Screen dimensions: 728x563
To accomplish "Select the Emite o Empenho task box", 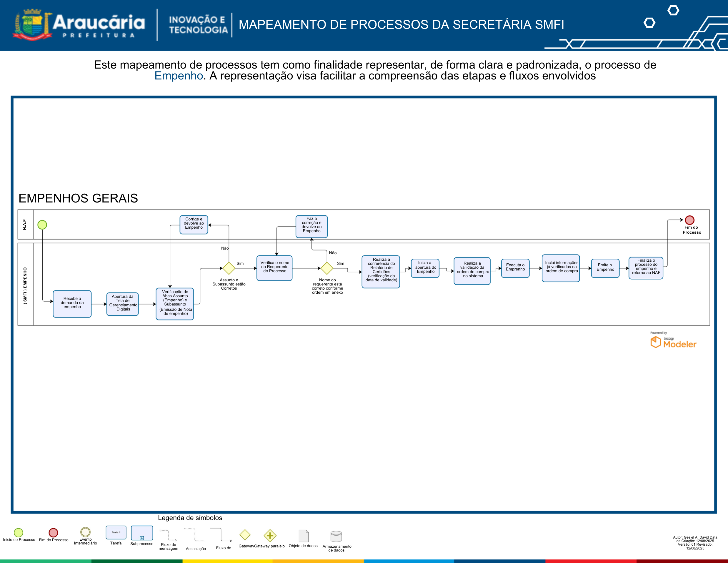I will (x=605, y=268).
